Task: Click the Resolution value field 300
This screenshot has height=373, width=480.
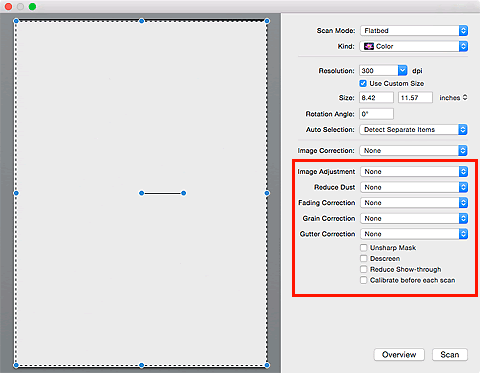Action: tap(379, 70)
